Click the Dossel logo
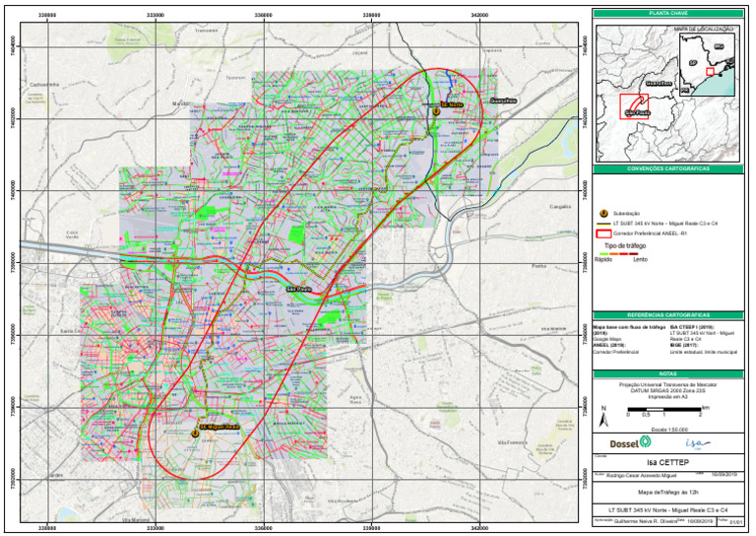The image size is (756, 536). click(x=630, y=442)
